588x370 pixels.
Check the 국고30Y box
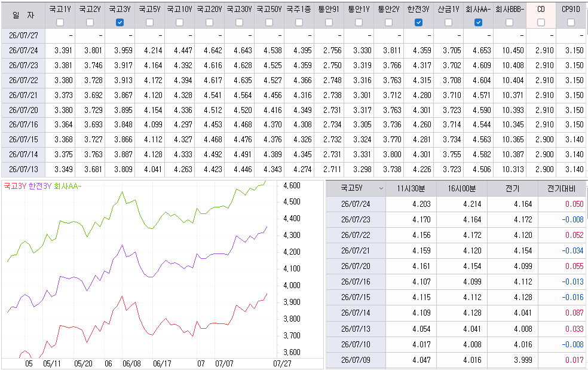point(239,23)
